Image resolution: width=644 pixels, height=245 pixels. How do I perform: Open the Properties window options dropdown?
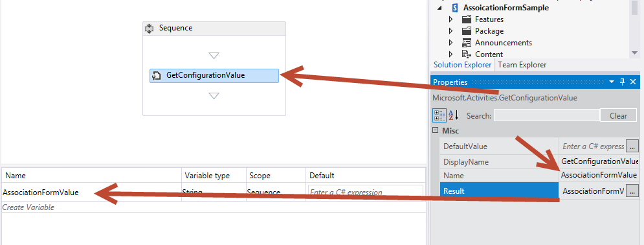pyautogui.click(x=612, y=82)
